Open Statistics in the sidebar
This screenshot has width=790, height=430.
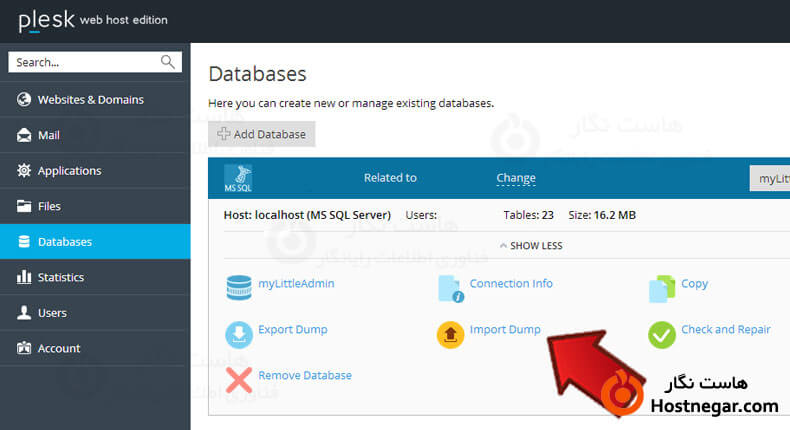click(60, 277)
